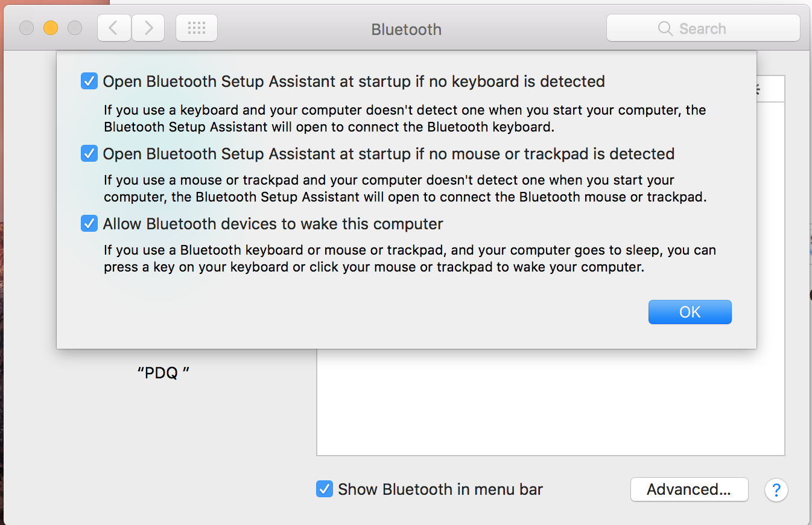
Task: Open the Advanced... options button
Action: point(689,489)
